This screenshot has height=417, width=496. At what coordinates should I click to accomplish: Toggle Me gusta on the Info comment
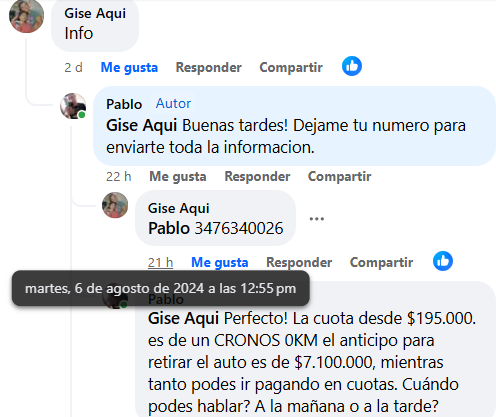pyautogui.click(x=129, y=68)
